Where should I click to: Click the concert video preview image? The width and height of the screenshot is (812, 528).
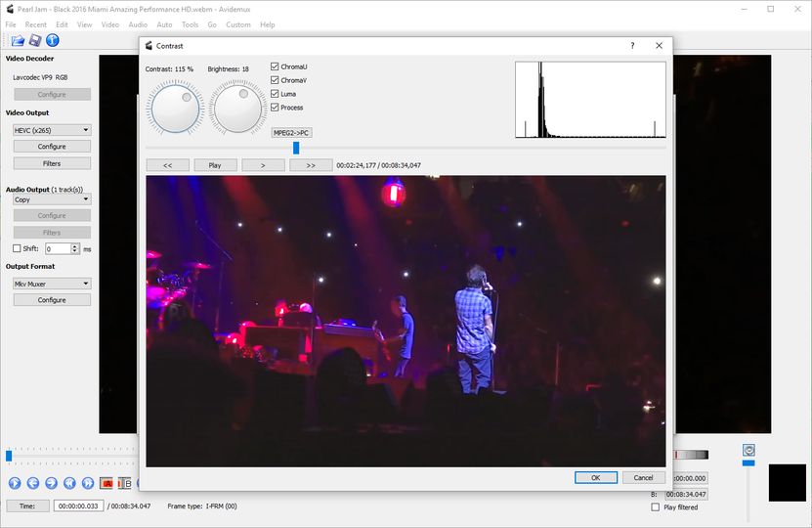point(406,322)
